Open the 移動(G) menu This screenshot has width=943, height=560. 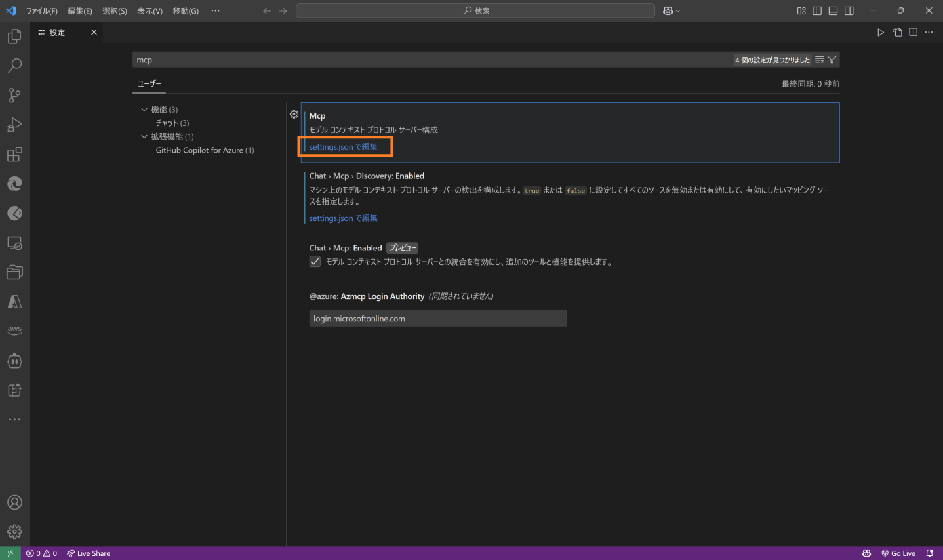tap(186, 11)
